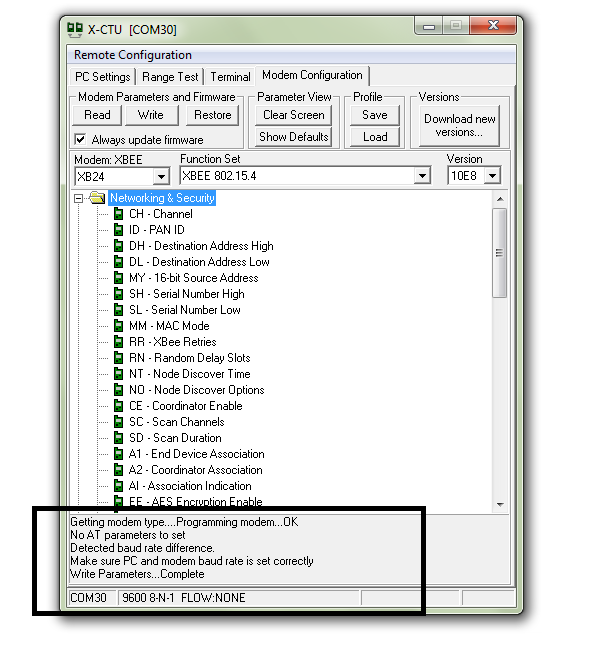Close the X-CTU window
The width and height of the screenshot is (593, 657).
493,26
